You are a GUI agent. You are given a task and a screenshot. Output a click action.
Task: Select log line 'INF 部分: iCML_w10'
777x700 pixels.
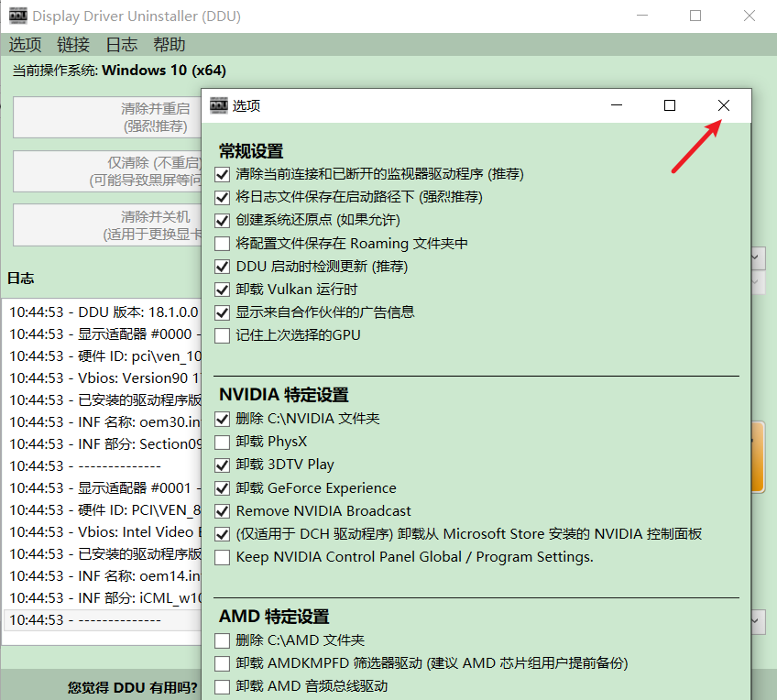pyautogui.click(x=103, y=598)
